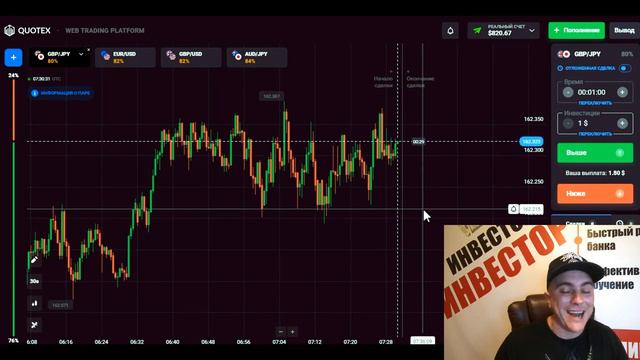Image resolution: width=640 pixels, height=360 pixels.
Task: Expand the real account balance dropdown
Action: click(532, 31)
